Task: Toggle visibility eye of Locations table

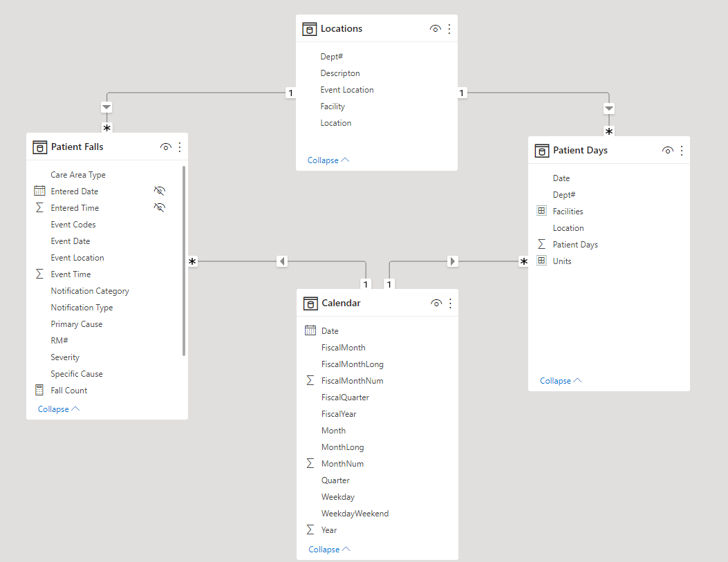Action: [x=435, y=29]
